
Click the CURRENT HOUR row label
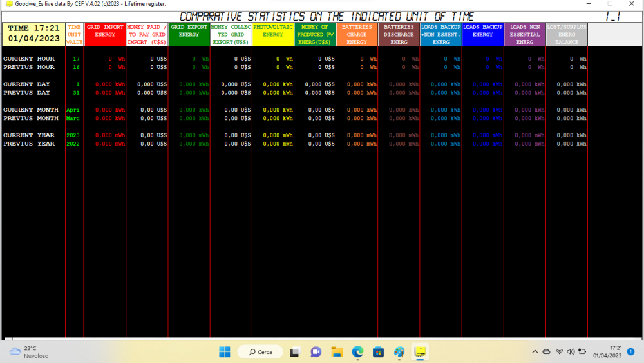29,59
